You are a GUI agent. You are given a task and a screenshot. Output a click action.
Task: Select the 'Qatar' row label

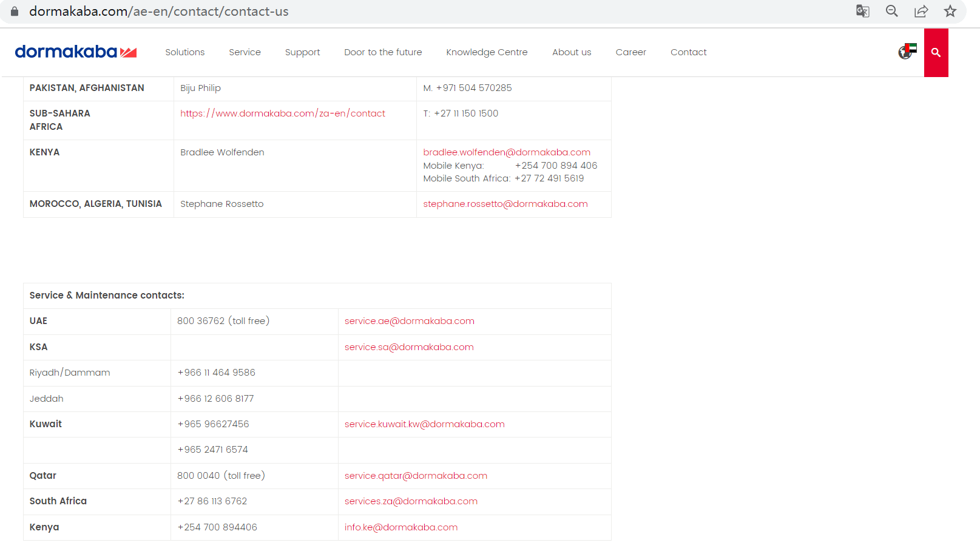coord(43,476)
